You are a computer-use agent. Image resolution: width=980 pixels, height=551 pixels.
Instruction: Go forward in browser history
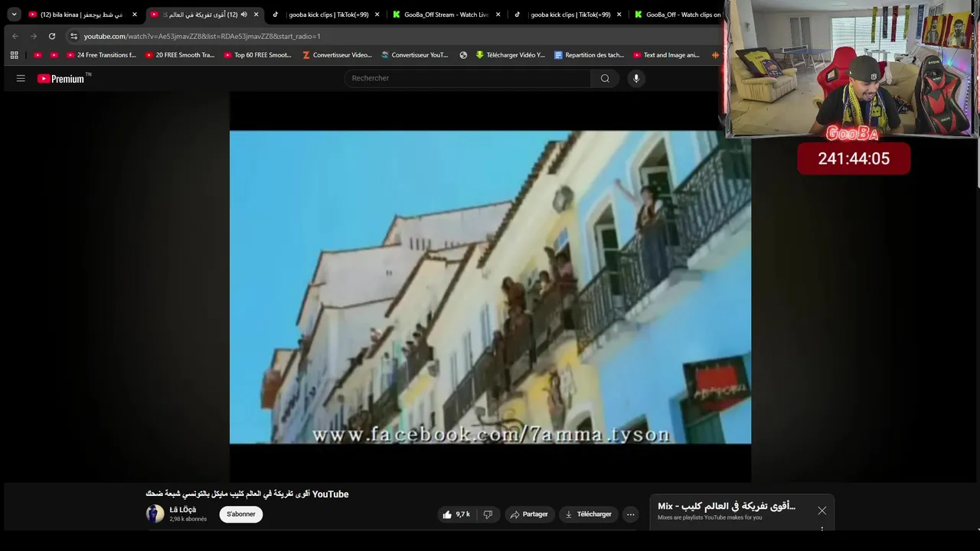point(33,36)
